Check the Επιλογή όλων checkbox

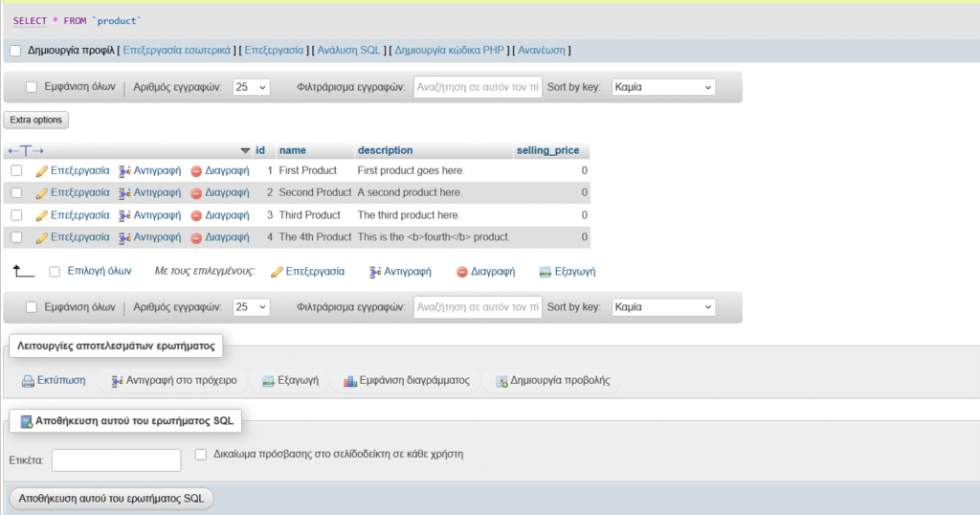(x=55, y=272)
